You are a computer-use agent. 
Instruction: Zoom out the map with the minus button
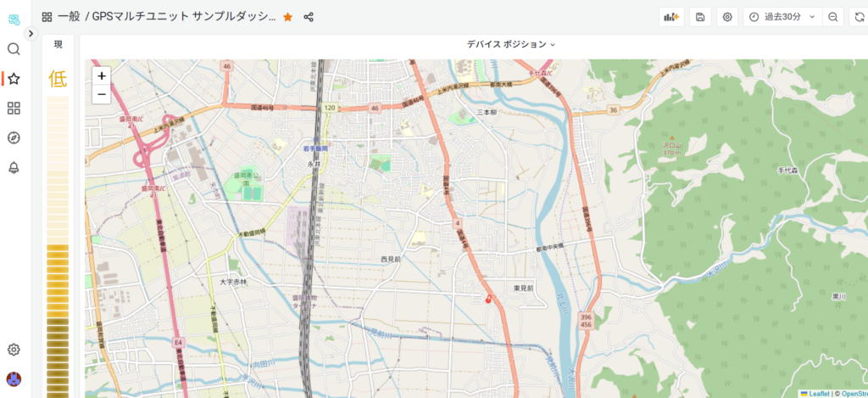[102, 95]
